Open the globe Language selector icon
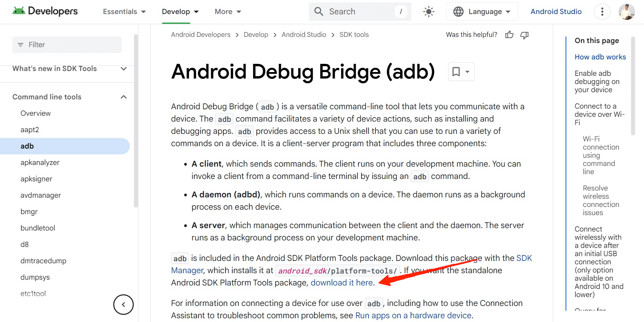The image size is (644, 322). (457, 11)
